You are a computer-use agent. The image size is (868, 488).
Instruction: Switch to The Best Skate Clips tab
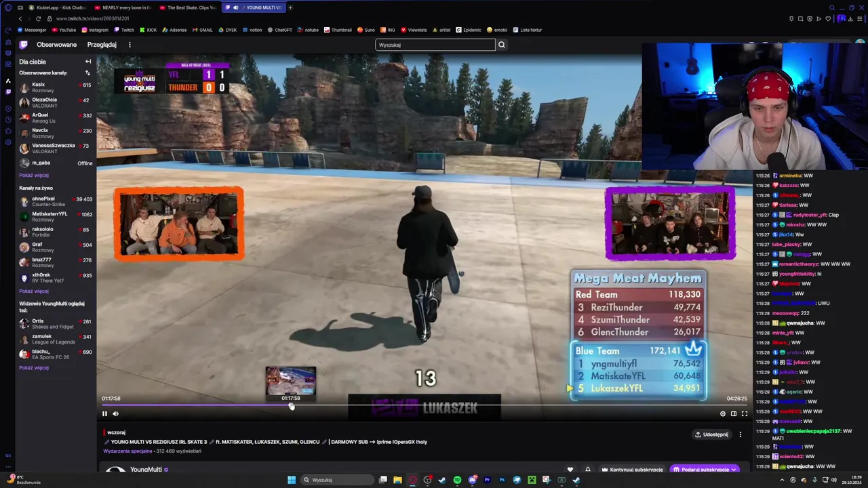click(x=187, y=7)
